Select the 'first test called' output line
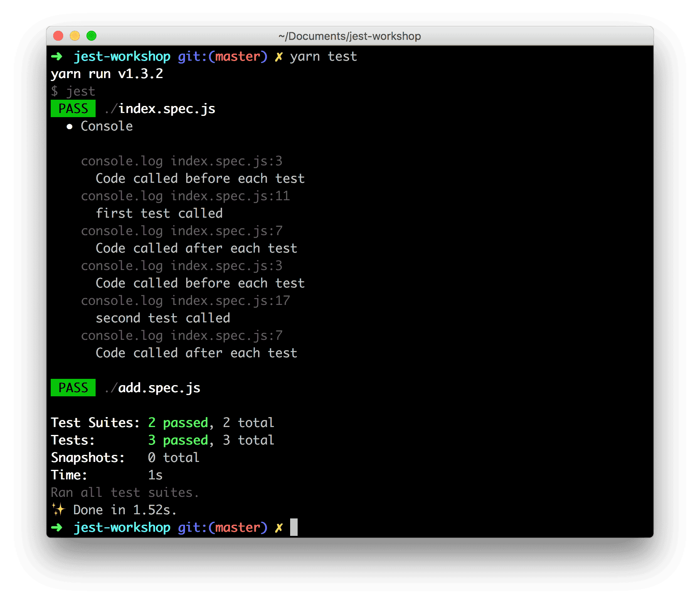 159,214
